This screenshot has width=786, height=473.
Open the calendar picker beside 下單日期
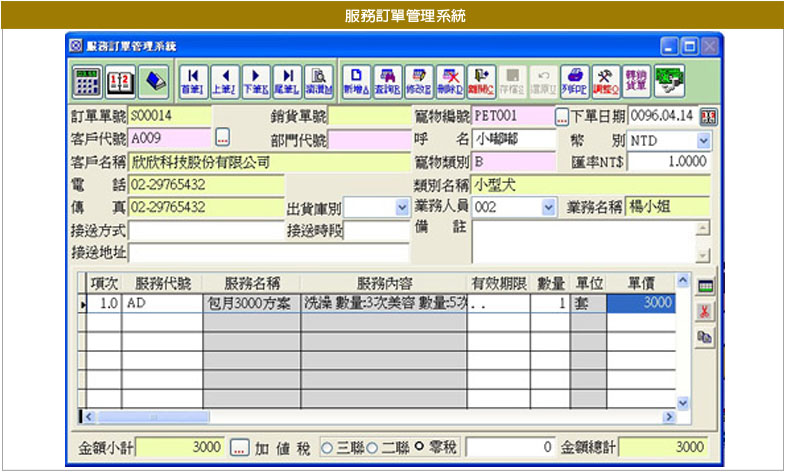(x=709, y=116)
